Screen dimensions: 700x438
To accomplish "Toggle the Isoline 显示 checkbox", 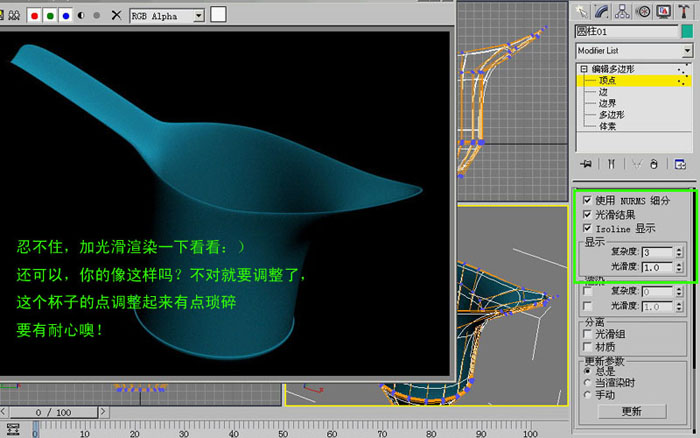I will (x=587, y=228).
